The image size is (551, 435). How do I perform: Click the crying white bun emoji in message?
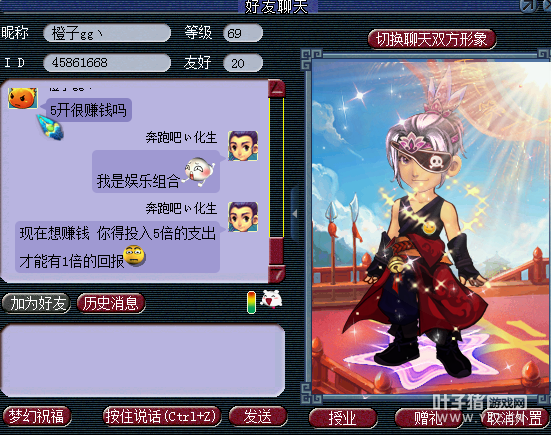pyautogui.click(x=199, y=171)
